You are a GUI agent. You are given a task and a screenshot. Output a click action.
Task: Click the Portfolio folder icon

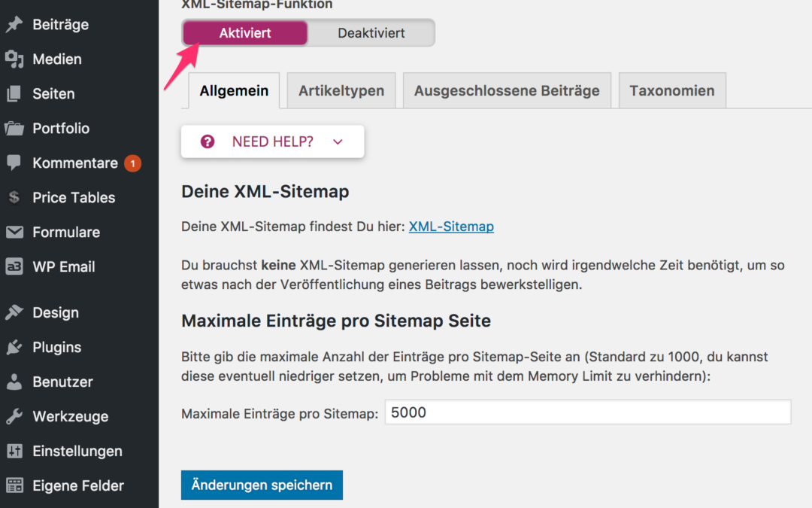tap(14, 129)
